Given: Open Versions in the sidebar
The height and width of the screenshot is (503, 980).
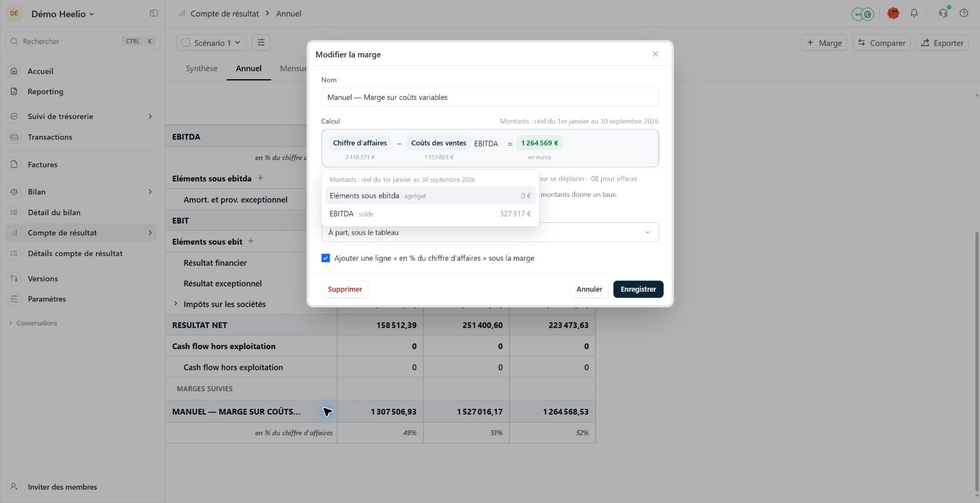Looking at the screenshot, I should click(80, 278).
